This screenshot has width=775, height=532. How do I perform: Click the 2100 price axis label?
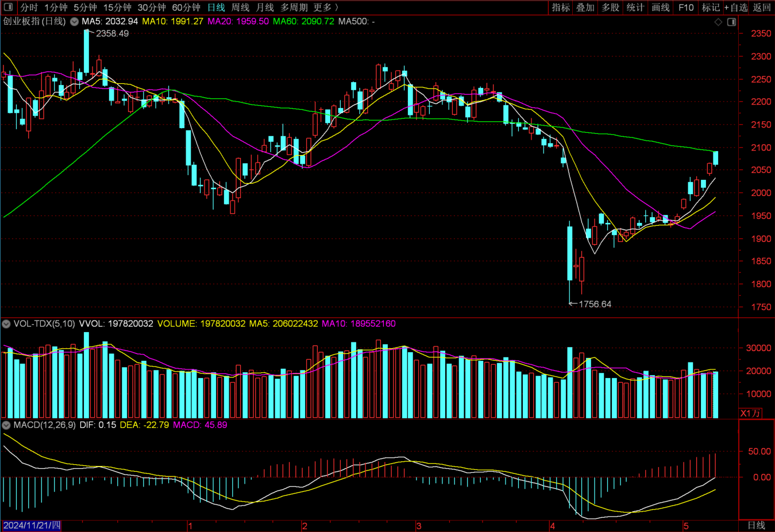point(761,148)
